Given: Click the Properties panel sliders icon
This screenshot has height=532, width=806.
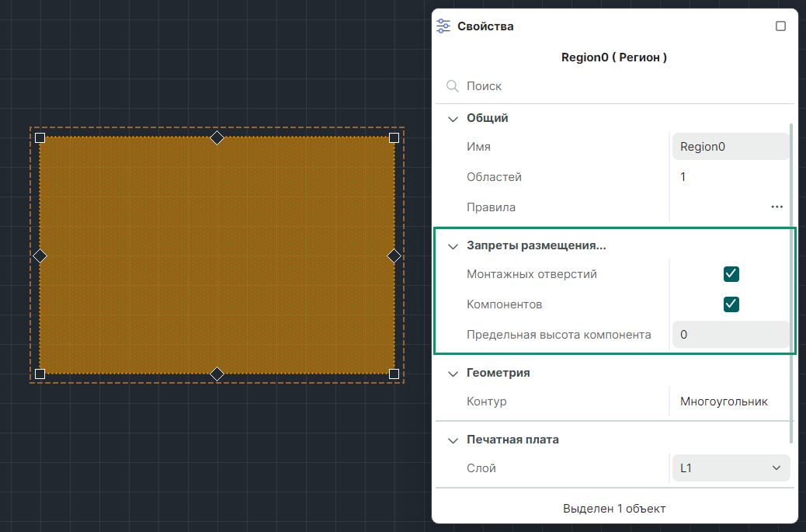Looking at the screenshot, I should 443,26.
